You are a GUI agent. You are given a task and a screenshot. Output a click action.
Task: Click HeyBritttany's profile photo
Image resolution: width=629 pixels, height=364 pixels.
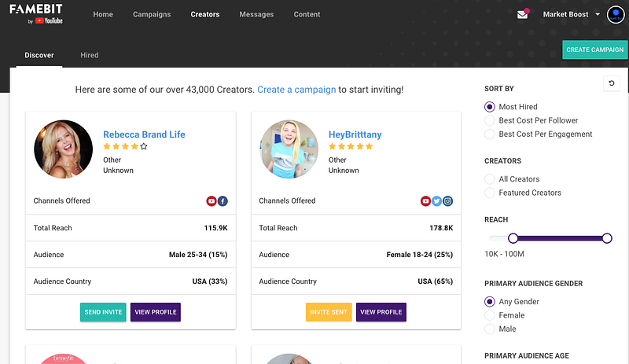click(289, 149)
